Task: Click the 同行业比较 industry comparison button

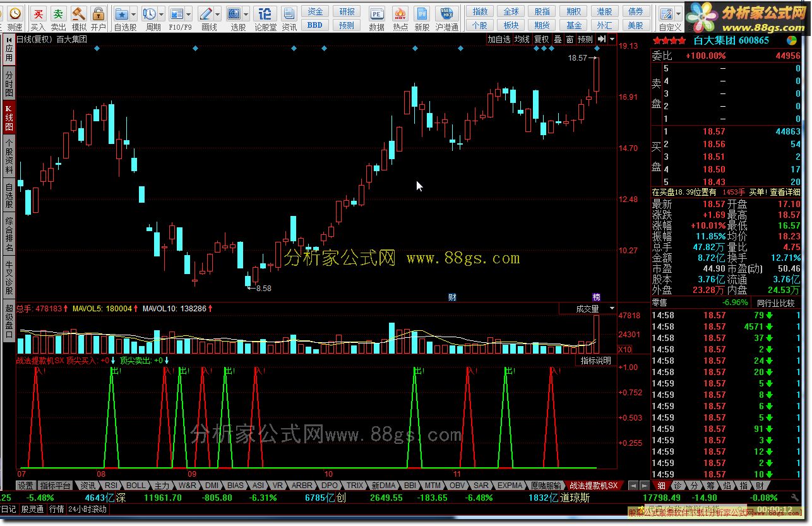Action: [x=776, y=303]
